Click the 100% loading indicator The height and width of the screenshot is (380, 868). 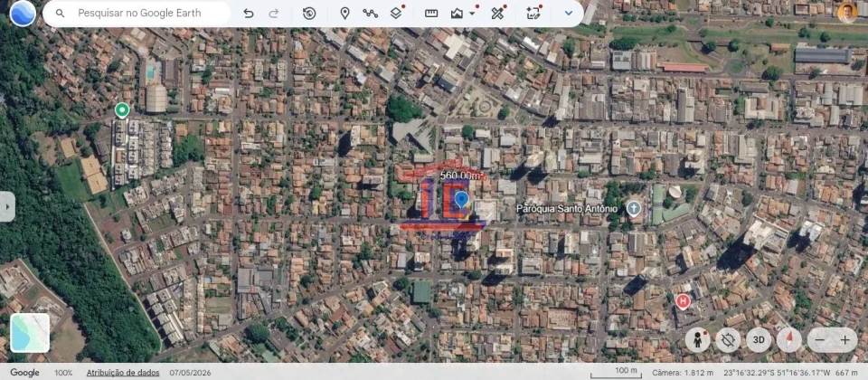(x=63, y=373)
